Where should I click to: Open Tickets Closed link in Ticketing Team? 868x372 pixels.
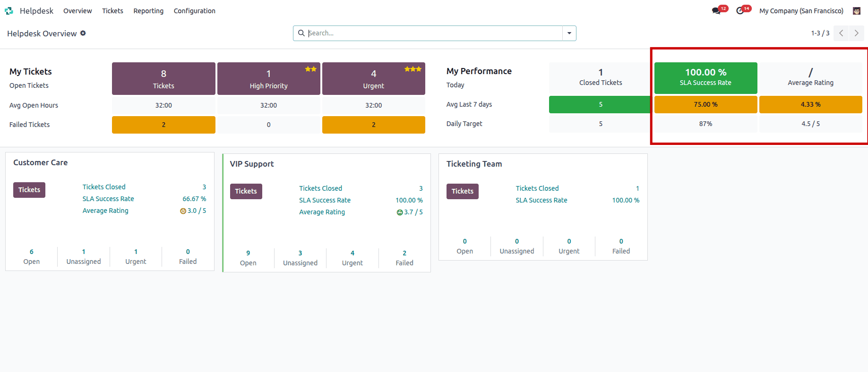[537, 188]
